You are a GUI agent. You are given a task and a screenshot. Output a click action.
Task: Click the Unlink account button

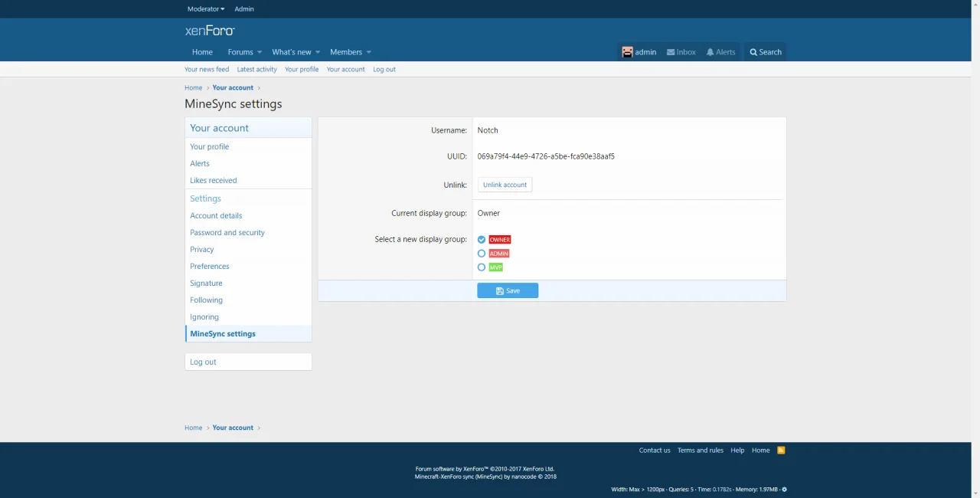[505, 185]
